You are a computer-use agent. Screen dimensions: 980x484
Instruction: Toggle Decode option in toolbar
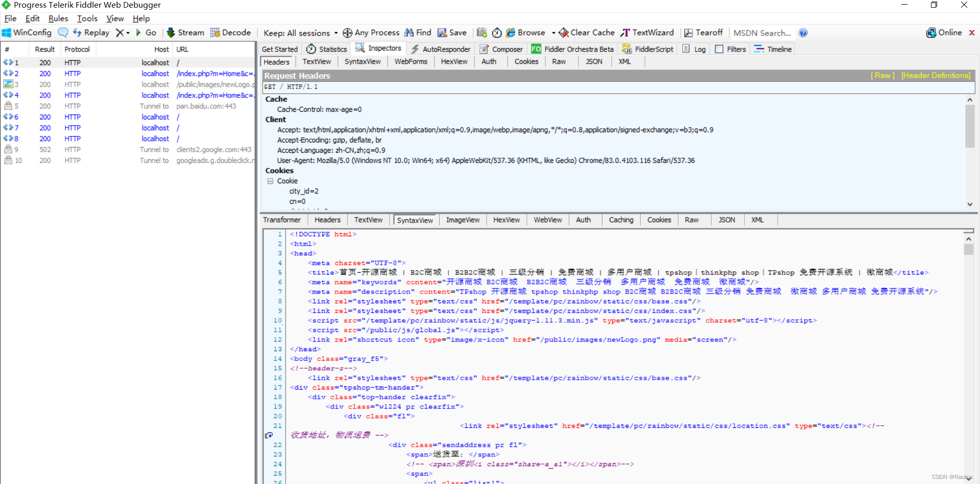230,33
